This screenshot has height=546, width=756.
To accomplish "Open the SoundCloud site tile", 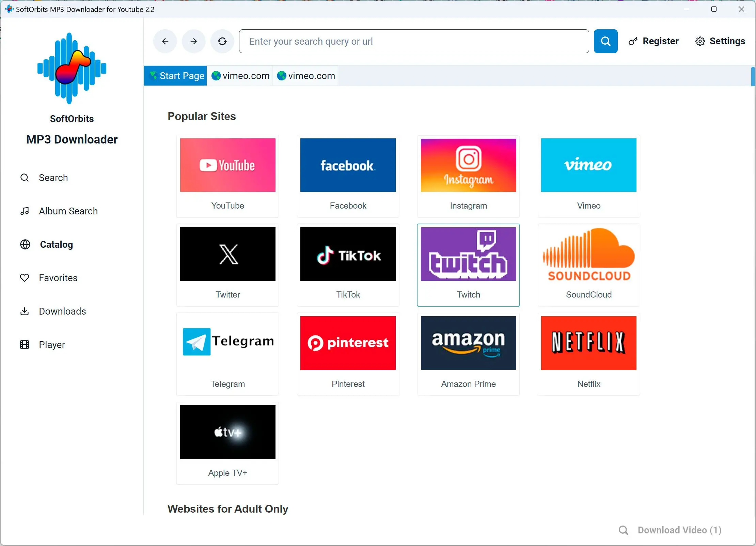I will [x=588, y=265].
